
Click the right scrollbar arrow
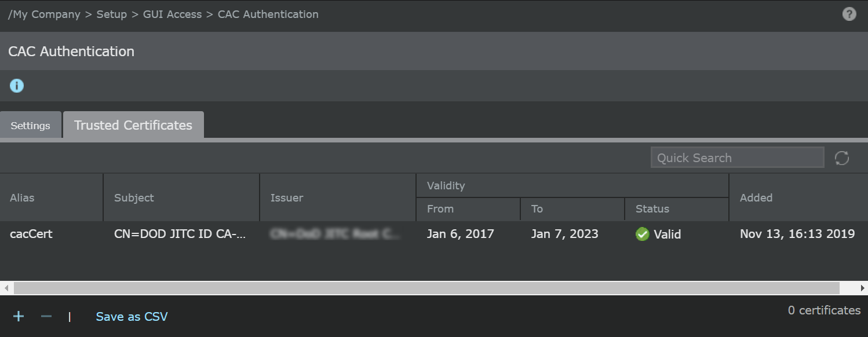click(x=862, y=288)
